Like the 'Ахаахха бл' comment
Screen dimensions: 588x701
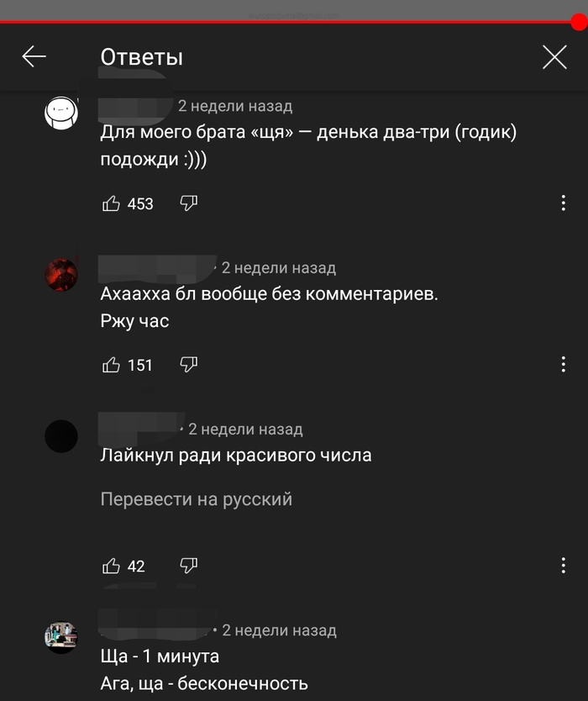(x=111, y=365)
